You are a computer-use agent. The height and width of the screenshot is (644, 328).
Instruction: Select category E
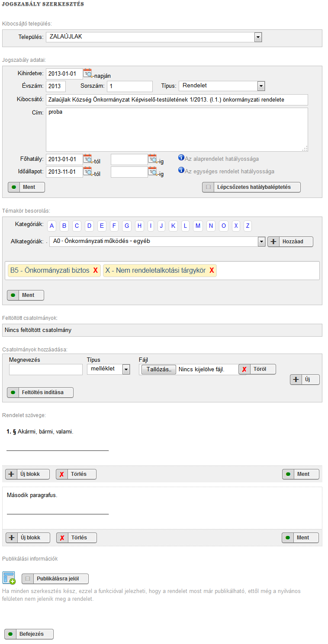[x=102, y=226]
